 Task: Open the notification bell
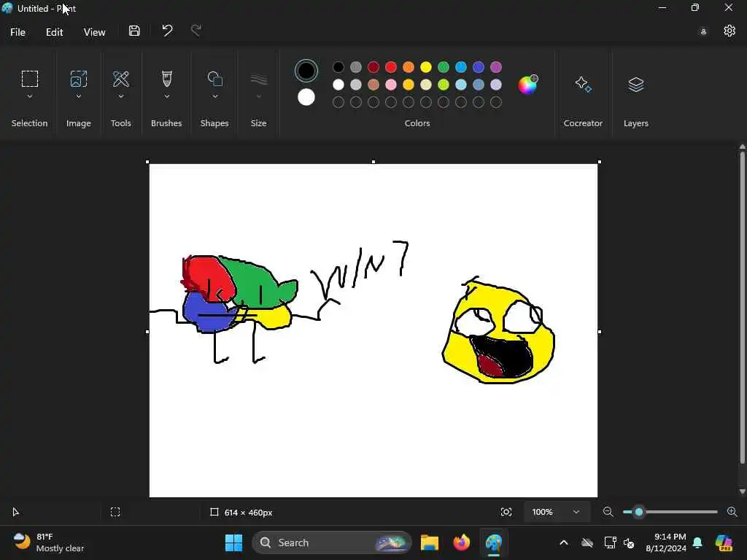coord(697,542)
